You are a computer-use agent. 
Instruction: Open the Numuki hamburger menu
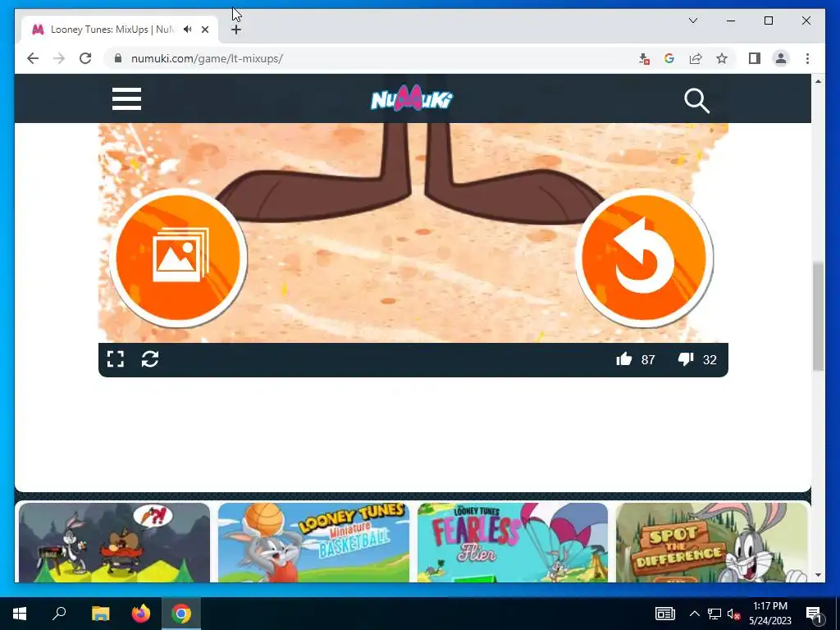point(126,99)
